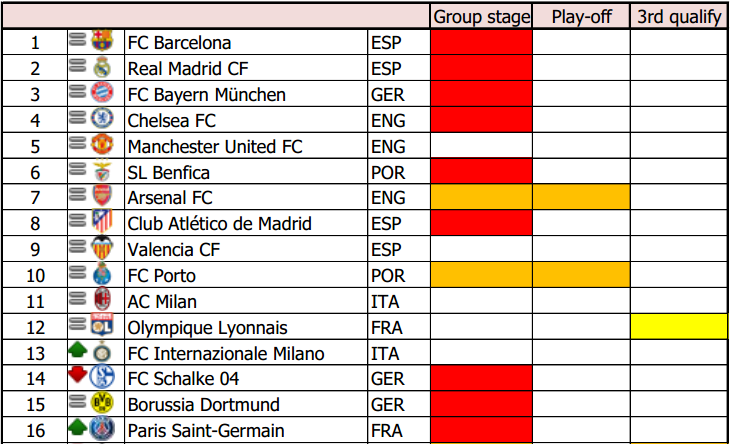Click the Arsenal FC crest icon
The height and width of the screenshot is (444, 730).
(x=103, y=197)
